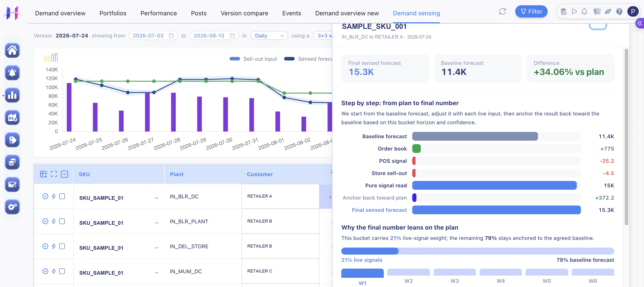Click the play icon in the top toolbar
This screenshot has width=644, height=287.
(574, 11)
